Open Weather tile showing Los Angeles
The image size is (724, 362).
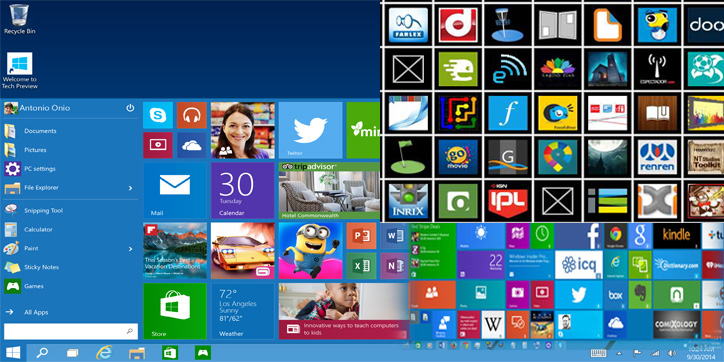pos(242,311)
